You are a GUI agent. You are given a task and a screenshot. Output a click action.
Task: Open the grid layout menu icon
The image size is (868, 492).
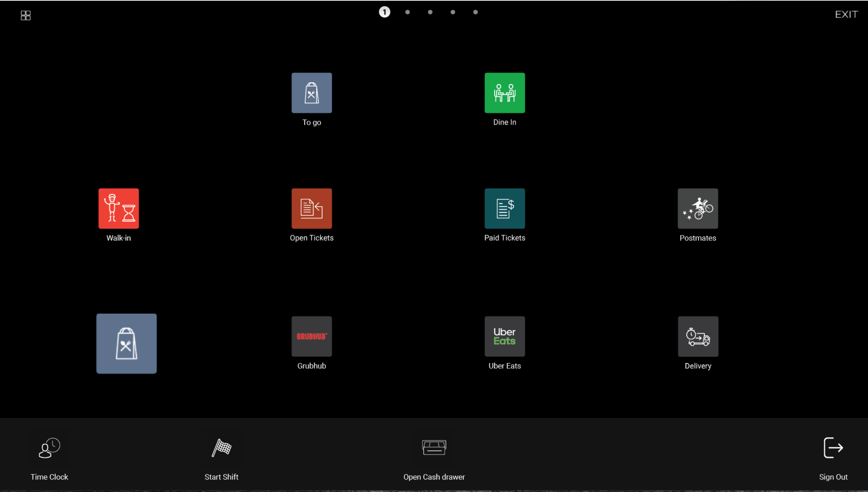[26, 15]
